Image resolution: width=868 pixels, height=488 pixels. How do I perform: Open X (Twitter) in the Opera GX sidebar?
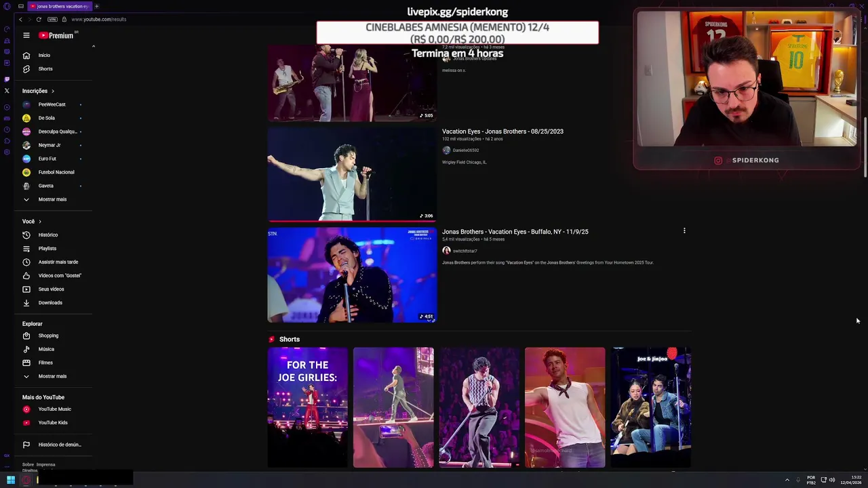click(7, 91)
